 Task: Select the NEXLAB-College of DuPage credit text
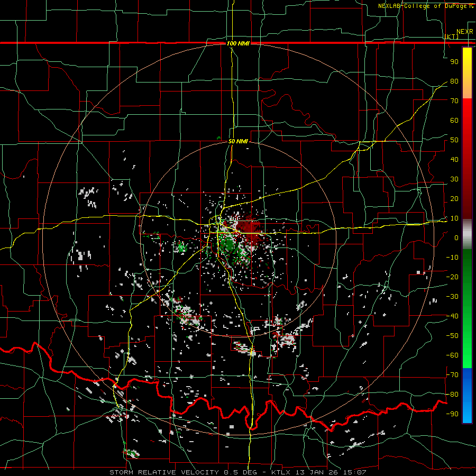click(x=422, y=6)
